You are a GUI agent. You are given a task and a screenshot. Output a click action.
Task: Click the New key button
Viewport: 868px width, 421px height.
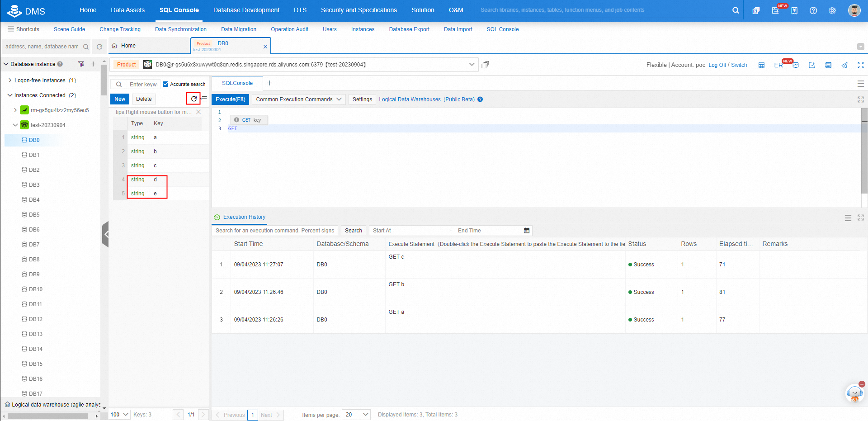click(x=120, y=99)
